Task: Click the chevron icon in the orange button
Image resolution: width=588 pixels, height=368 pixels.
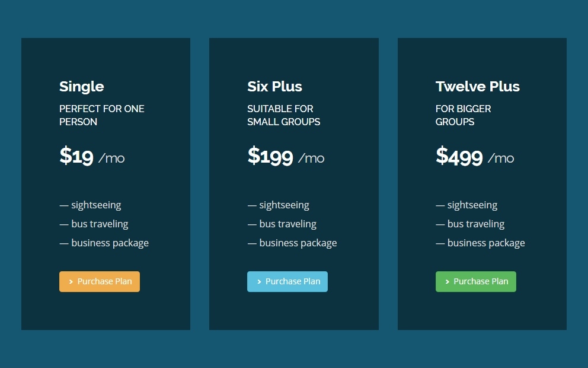Action: pos(71,282)
